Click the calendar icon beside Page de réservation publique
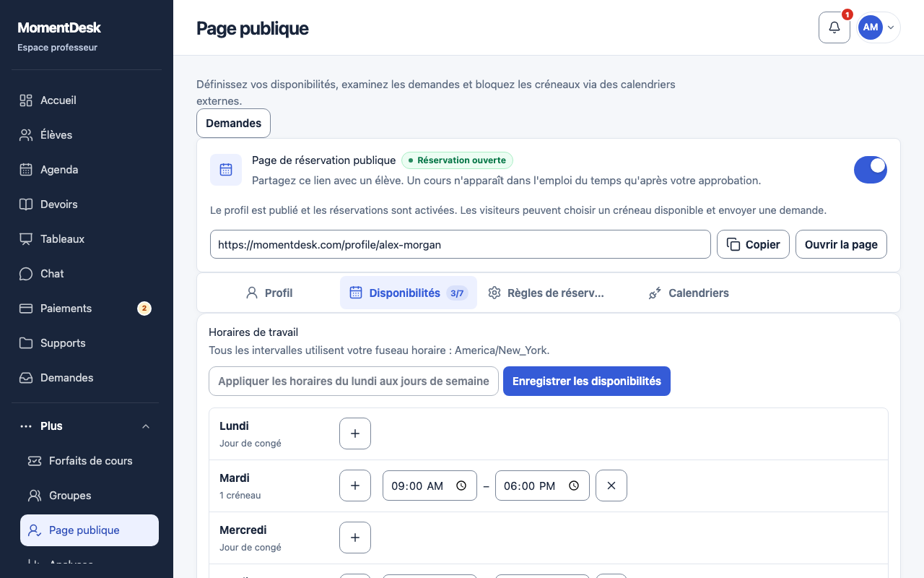The width and height of the screenshot is (924, 578). (x=226, y=170)
